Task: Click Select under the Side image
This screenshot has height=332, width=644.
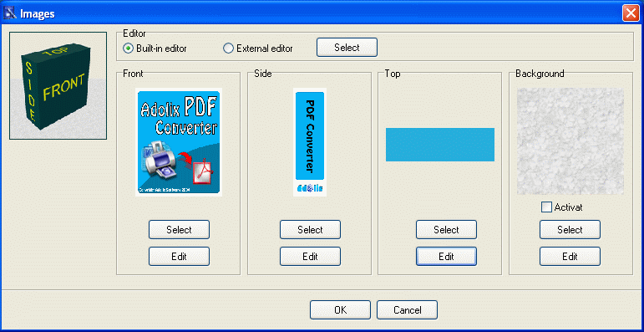Action: pyautogui.click(x=310, y=230)
